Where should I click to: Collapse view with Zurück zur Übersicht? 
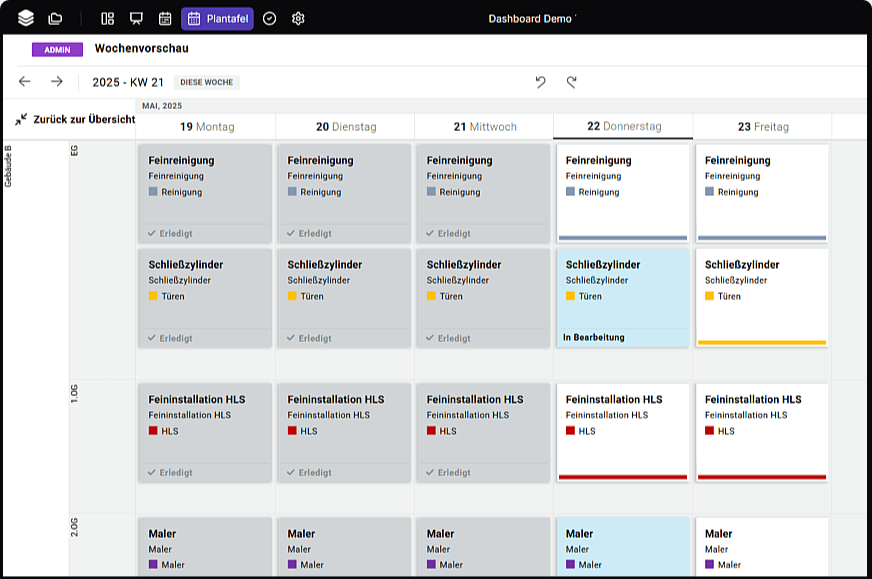[75, 119]
